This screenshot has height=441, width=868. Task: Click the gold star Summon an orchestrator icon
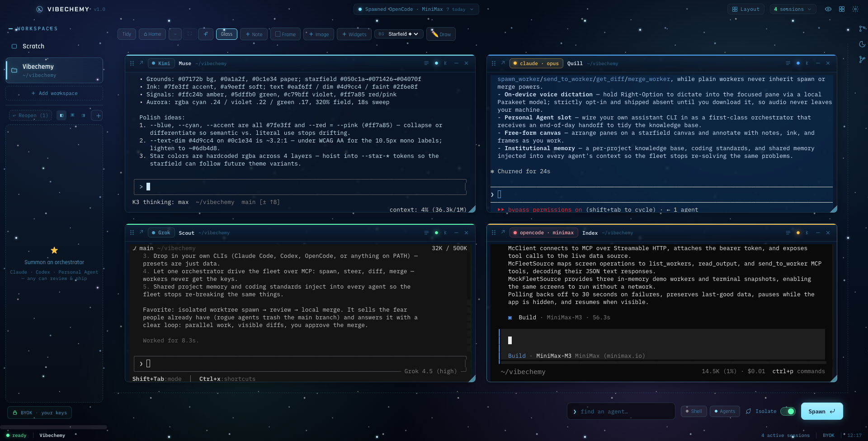click(x=54, y=250)
